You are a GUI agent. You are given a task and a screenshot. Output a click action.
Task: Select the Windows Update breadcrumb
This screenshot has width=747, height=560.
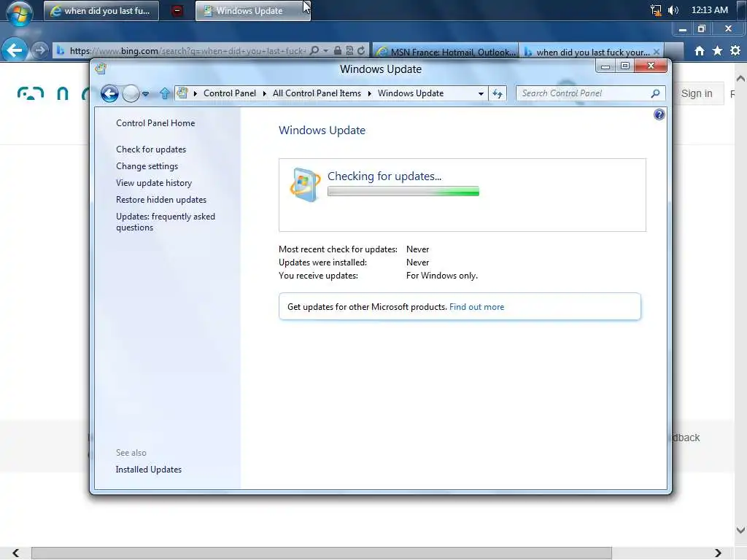click(411, 93)
